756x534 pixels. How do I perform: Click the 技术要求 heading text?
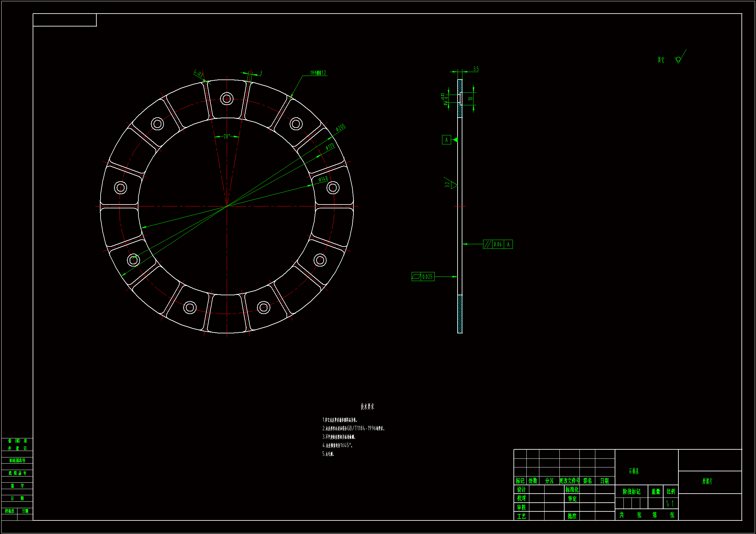[367, 406]
